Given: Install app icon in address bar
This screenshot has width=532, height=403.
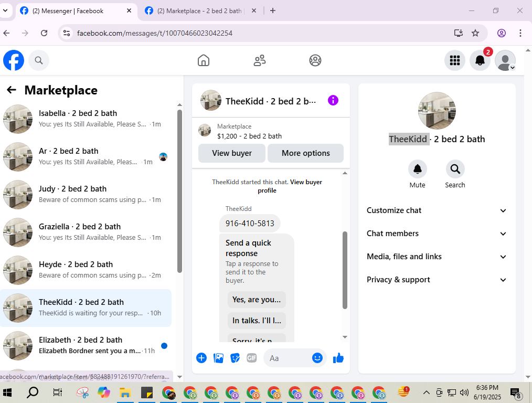Looking at the screenshot, I should [459, 33].
